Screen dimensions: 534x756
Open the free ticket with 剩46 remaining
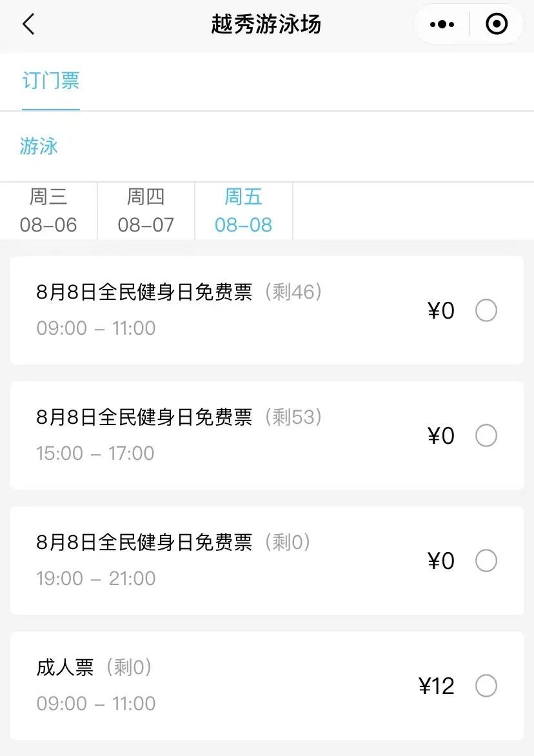point(179,293)
